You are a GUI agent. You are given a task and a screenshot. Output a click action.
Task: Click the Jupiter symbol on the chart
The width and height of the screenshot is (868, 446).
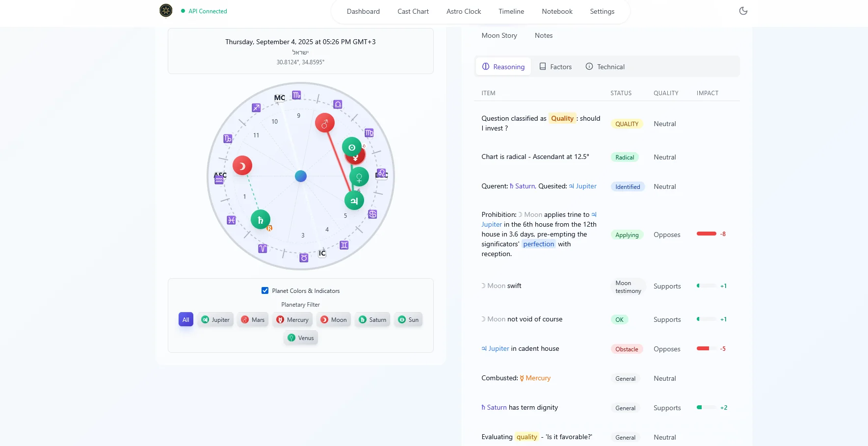pos(354,200)
